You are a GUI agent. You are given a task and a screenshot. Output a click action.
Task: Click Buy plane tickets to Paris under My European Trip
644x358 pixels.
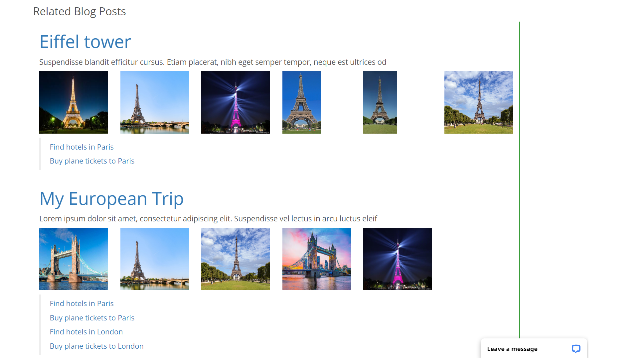coord(92,317)
